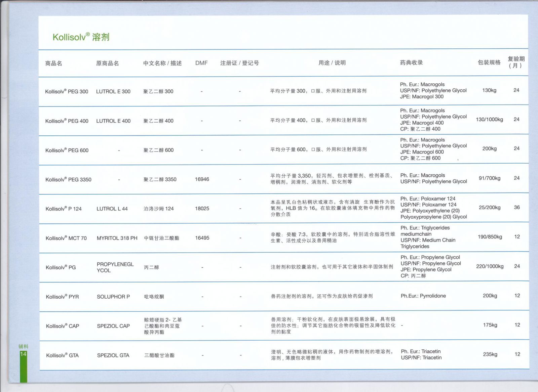Select the 130/1000kg package size
Image resolution: width=538 pixels, height=392 pixels.
pos(489,119)
